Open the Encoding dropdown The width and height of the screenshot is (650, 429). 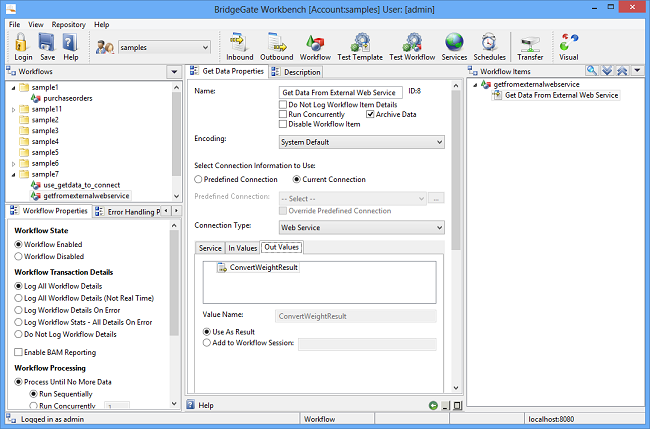[361, 142]
